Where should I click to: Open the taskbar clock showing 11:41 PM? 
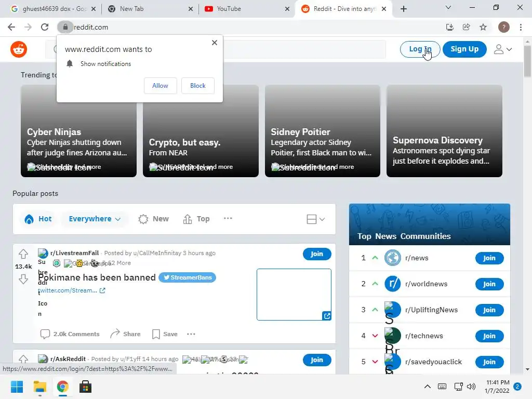point(497,387)
